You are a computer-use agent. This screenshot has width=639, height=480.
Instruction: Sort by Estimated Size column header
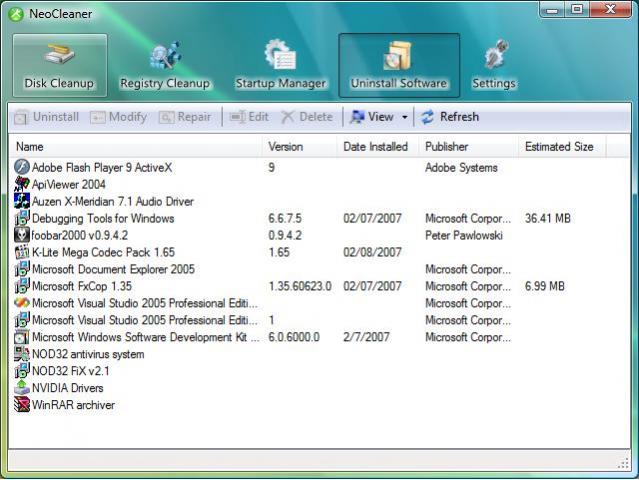pyautogui.click(x=560, y=147)
